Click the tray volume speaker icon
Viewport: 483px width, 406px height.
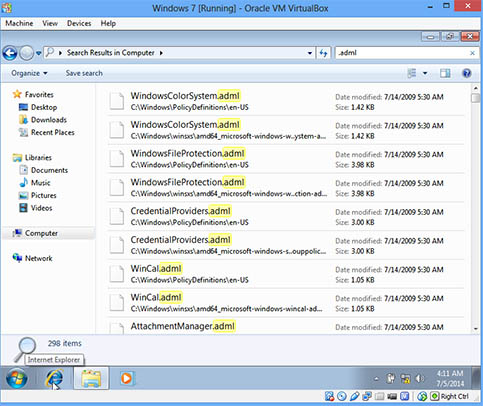click(x=420, y=378)
